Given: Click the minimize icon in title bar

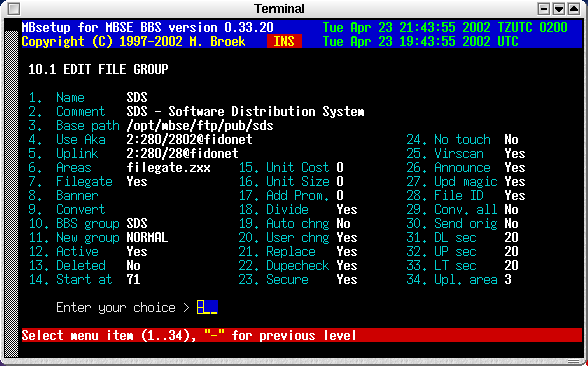Looking at the screenshot, I should click(x=544, y=9).
